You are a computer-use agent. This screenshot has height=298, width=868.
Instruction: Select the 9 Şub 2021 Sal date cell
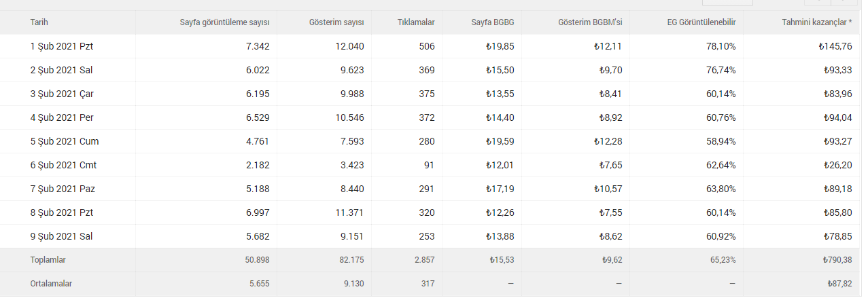pyautogui.click(x=61, y=236)
